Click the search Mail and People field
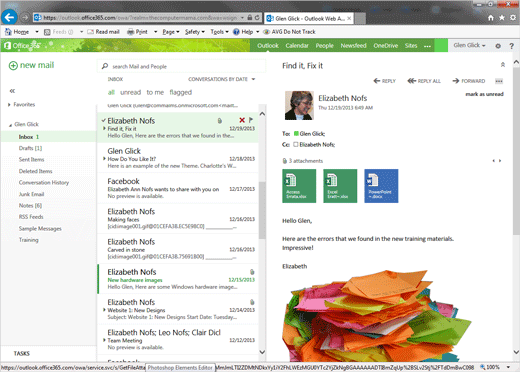The width and height of the screenshot is (520, 372). pyautogui.click(x=181, y=66)
